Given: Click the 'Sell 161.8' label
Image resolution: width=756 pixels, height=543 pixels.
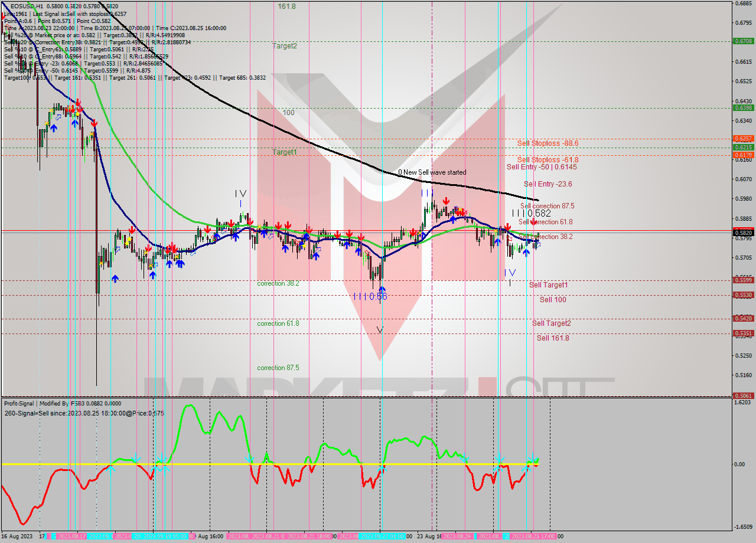Looking at the screenshot, I should 553,338.
